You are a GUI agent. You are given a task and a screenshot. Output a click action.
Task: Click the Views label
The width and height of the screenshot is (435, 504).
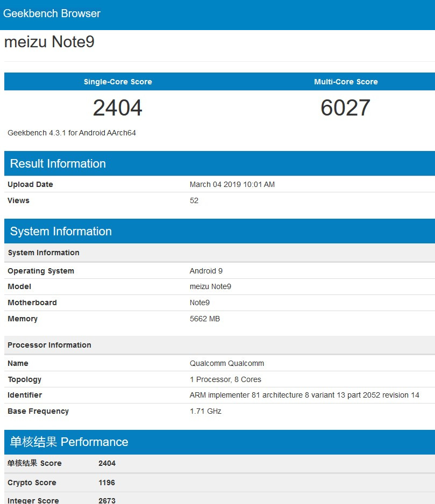pyautogui.click(x=18, y=200)
